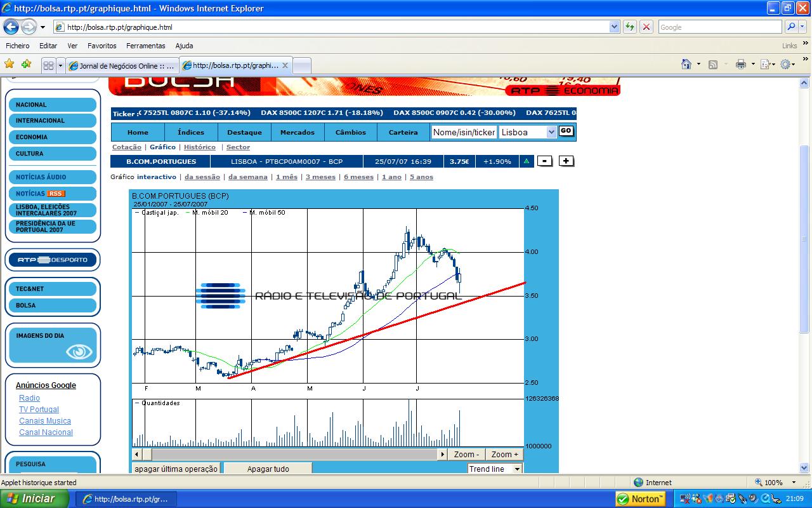The image size is (812, 508).
Task: Click the Norton icon in the taskbar
Action: (640, 498)
